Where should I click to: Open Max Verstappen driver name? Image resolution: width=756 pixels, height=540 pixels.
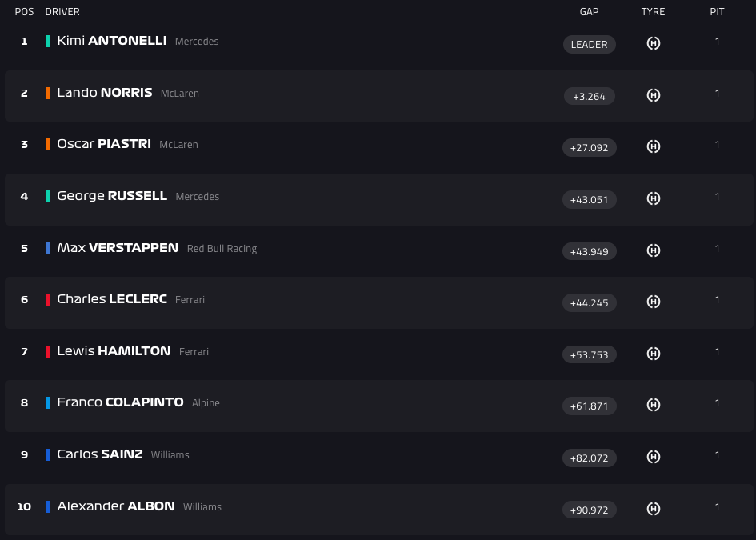tap(118, 248)
